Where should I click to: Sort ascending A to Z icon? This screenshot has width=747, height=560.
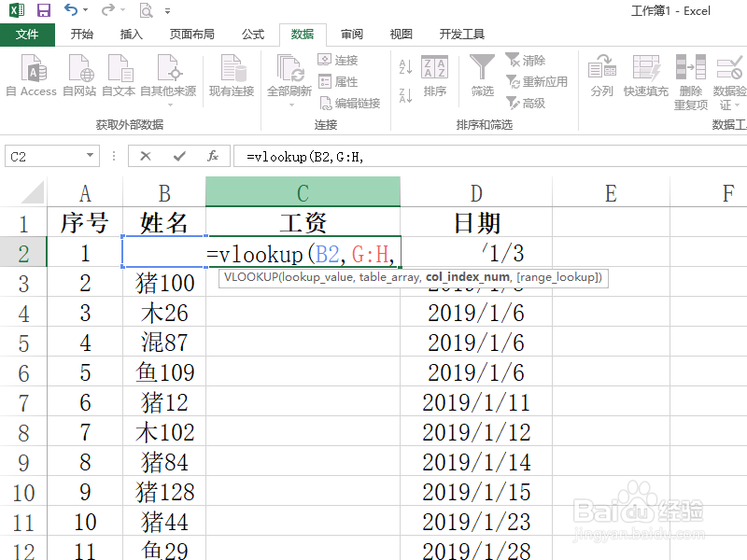coord(405,66)
